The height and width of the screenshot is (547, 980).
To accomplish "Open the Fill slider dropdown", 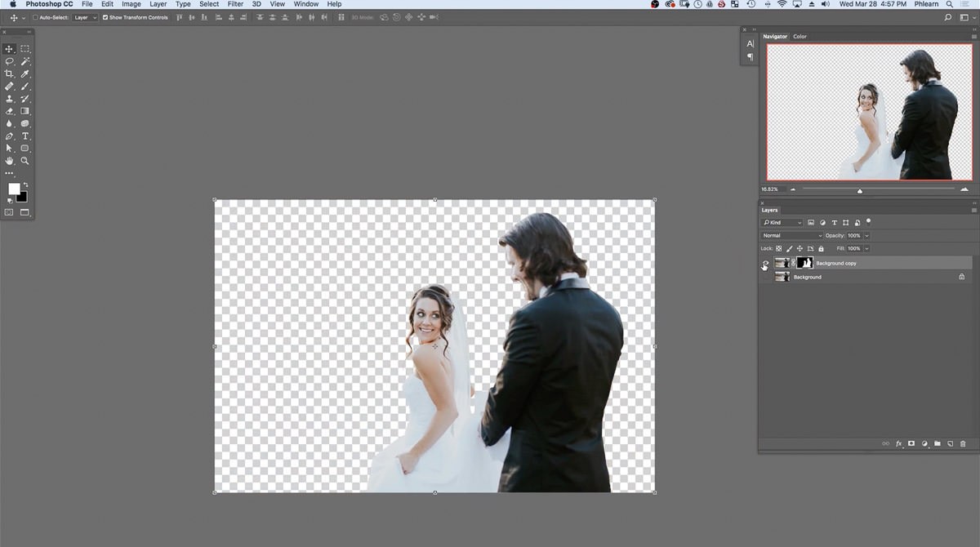I will [x=867, y=248].
